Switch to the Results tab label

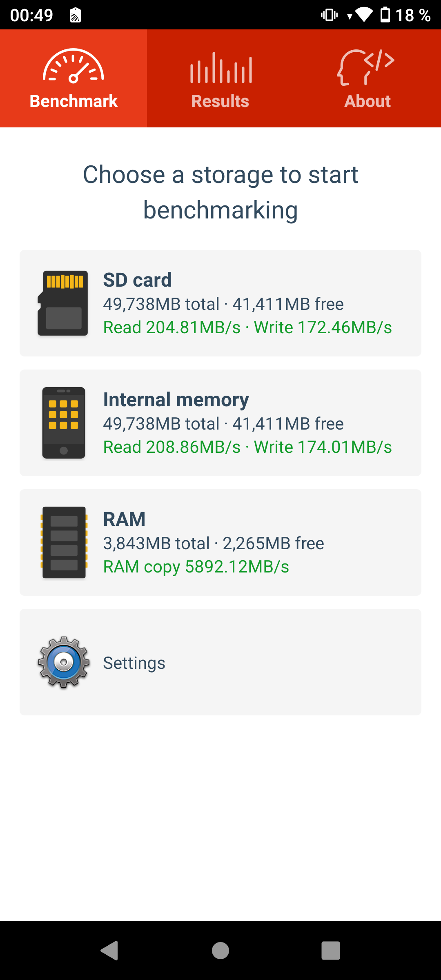(220, 101)
